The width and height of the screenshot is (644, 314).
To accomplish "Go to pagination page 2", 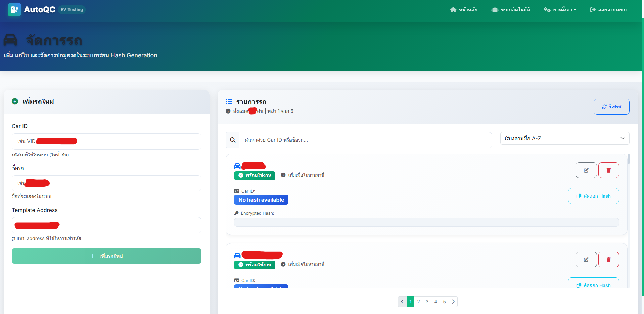I will coord(419,302).
